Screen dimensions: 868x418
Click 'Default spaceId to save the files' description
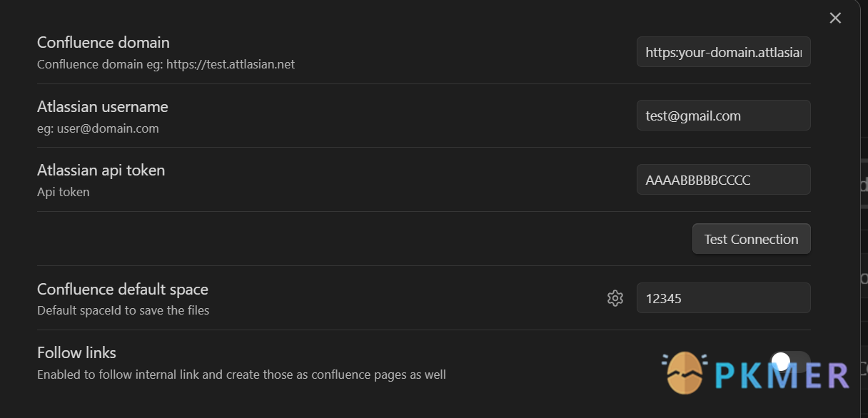tap(123, 311)
